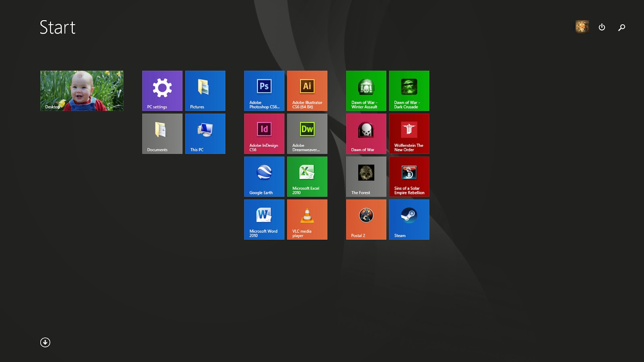Open the Steam tile
The image size is (644, 362).
point(409,220)
